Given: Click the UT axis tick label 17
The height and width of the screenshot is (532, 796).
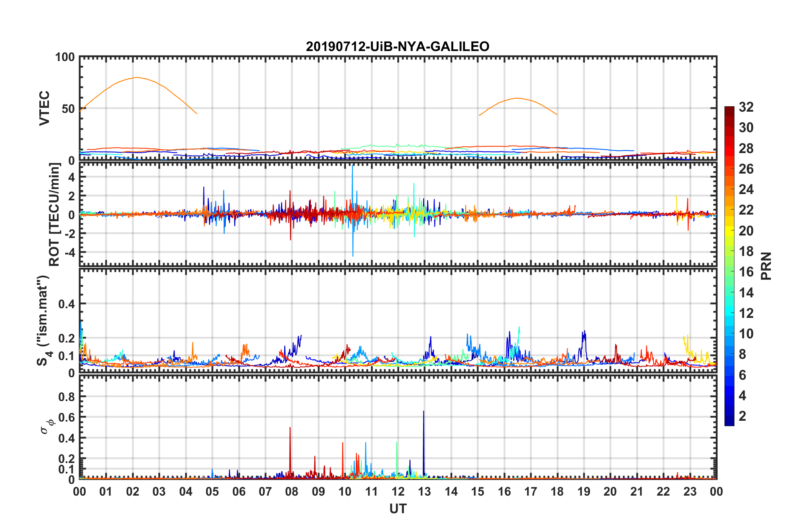Looking at the screenshot, I should 531,491.
